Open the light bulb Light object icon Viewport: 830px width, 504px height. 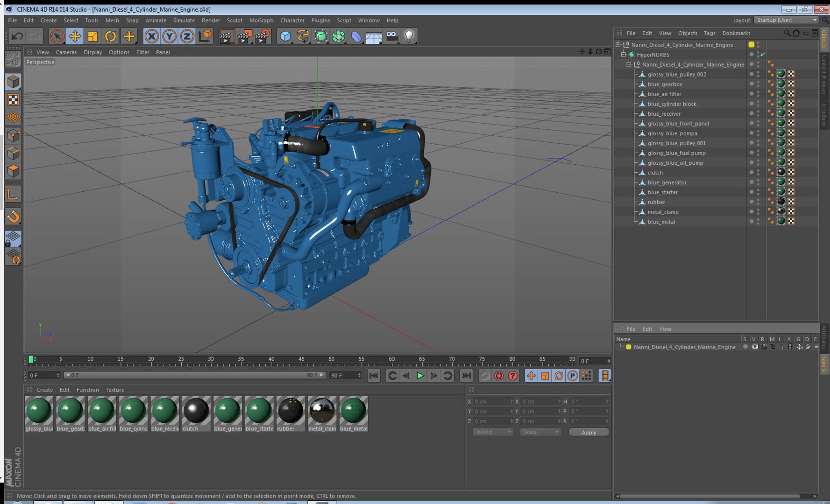pos(409,36)
